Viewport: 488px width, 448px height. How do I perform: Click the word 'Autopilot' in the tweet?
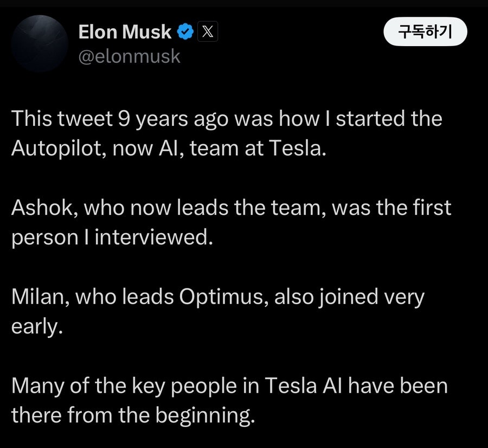pos(56,148)
